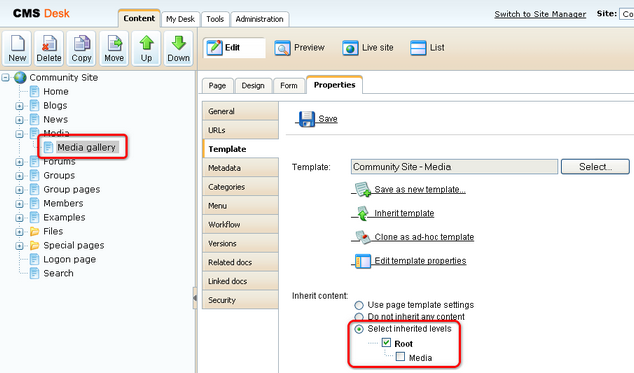Image resolution: width=634 pixels, height=373 pixels.
Task: Expand the Group pages tree node
Action: click(x=19, y=190)
